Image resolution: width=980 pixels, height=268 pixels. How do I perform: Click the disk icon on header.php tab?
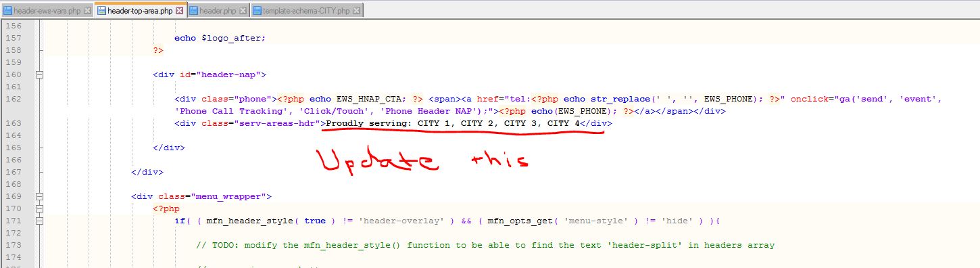coord(194,11)
